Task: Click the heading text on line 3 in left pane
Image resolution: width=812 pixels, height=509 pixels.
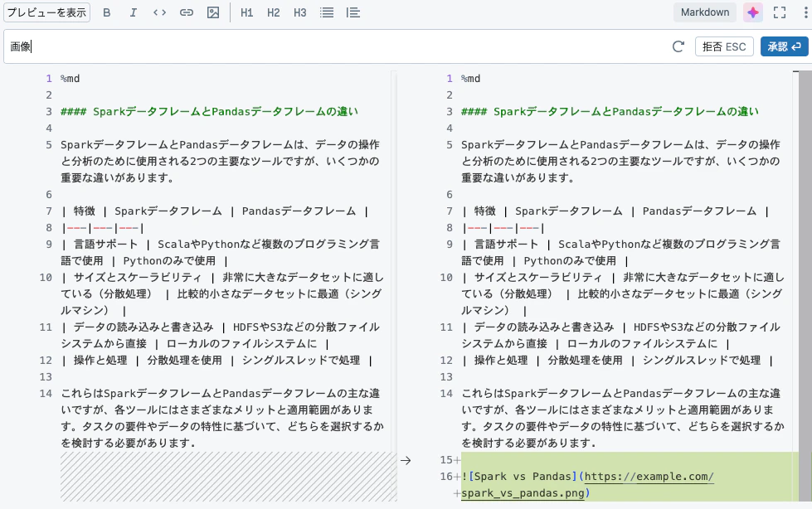Action: click(x=209, y=111)
